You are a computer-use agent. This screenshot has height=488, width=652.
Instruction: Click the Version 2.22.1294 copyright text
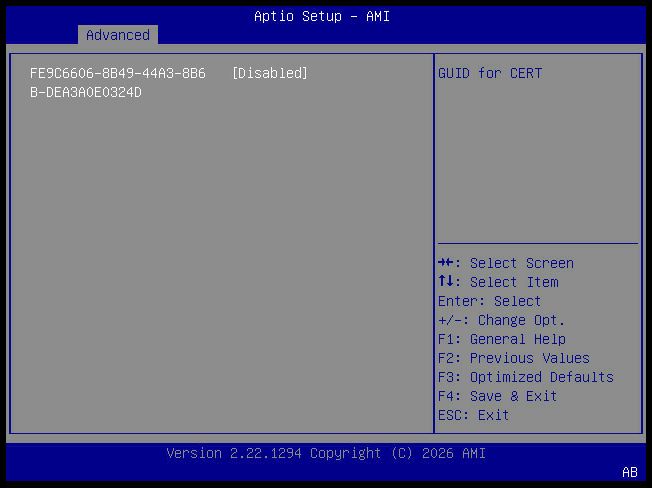point(326,453)
